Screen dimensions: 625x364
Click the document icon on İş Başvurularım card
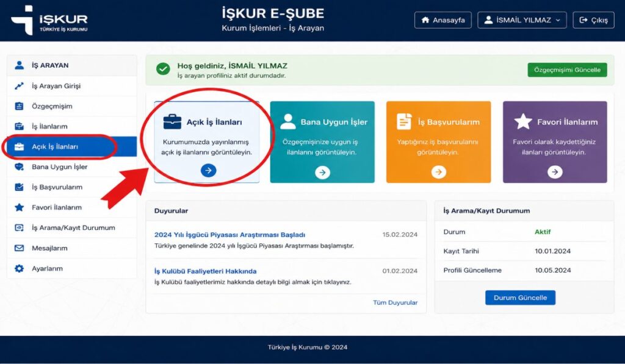(x=404, y=121)
